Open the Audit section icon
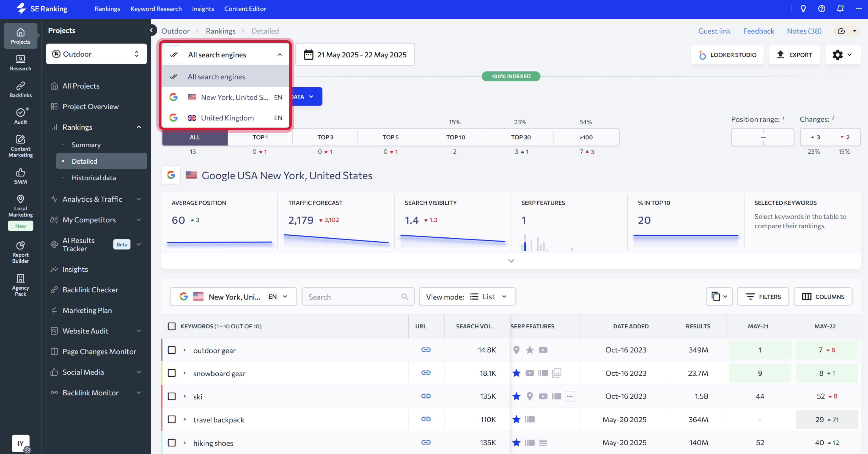Screen dimensions: 868x454 coord(21,116)
